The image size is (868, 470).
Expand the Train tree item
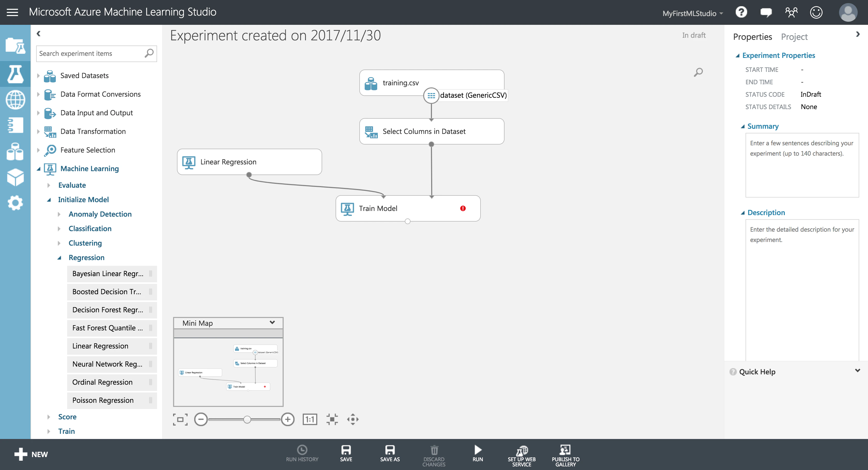tap(49, 431)
